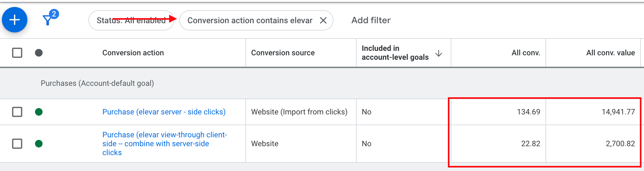Sort by Conversion action column header
This screenshot has height=171, width=644.
coord(133,53)
